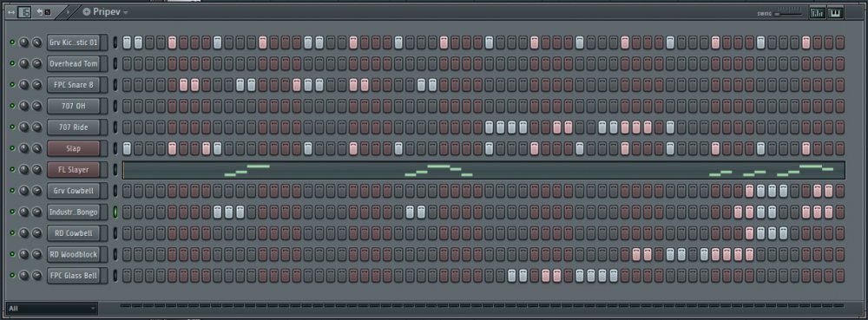Screen dimensions: 868x320
Task: Click the add pattern plus icon
Action: pyautogui.click(x=86, y=11)
